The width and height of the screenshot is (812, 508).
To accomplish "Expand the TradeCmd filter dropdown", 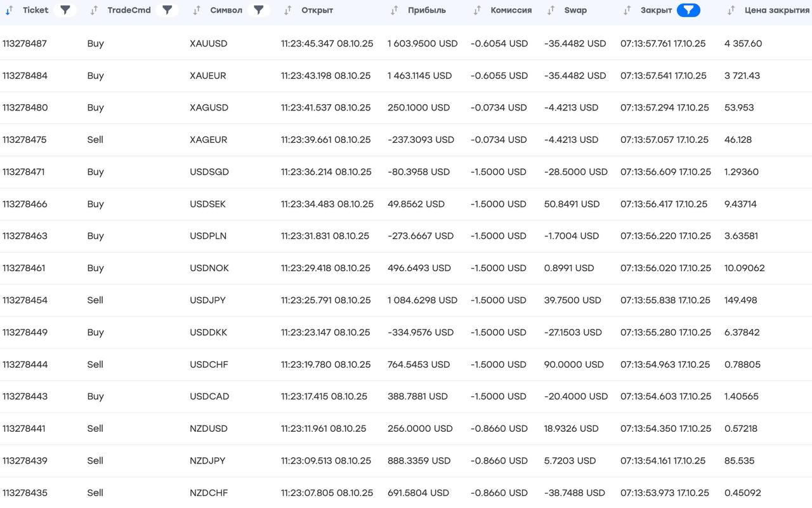I will click(x=167, y=10).
